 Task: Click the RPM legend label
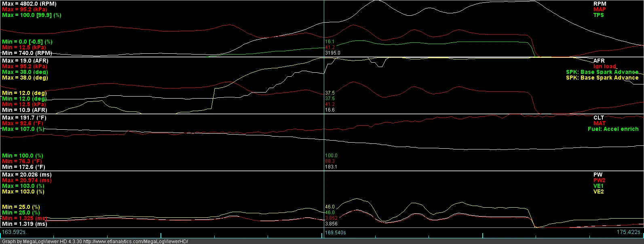coord(600,4)
